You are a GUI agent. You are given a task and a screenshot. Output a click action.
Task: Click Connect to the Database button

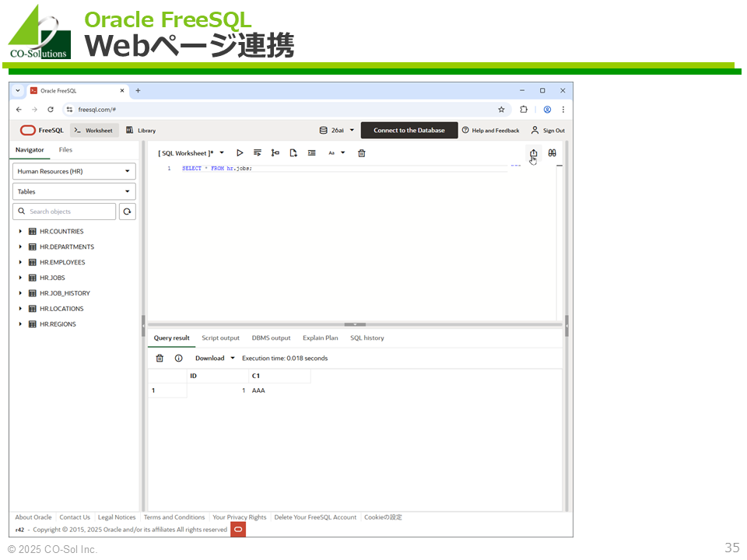pos(409,131)
